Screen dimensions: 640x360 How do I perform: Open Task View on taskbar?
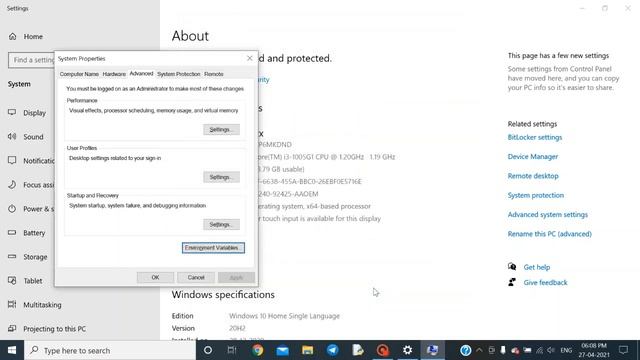point(232,350)
